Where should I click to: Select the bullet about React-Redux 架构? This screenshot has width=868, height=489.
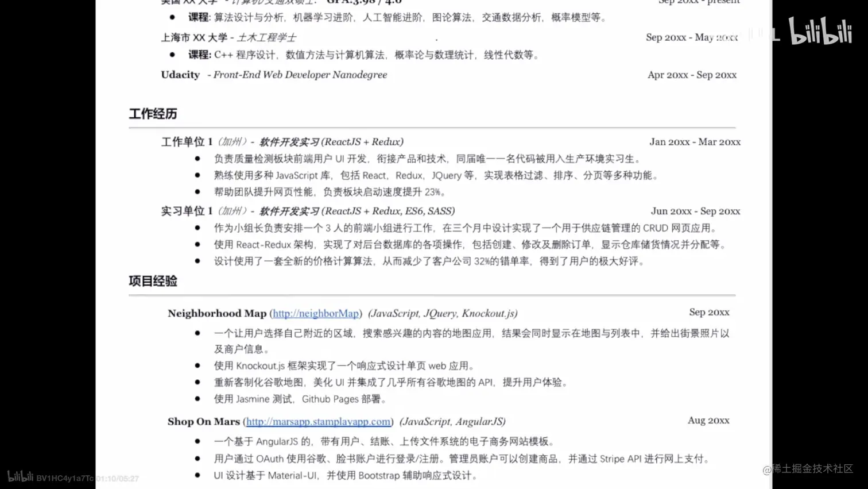tap(471, 244)
